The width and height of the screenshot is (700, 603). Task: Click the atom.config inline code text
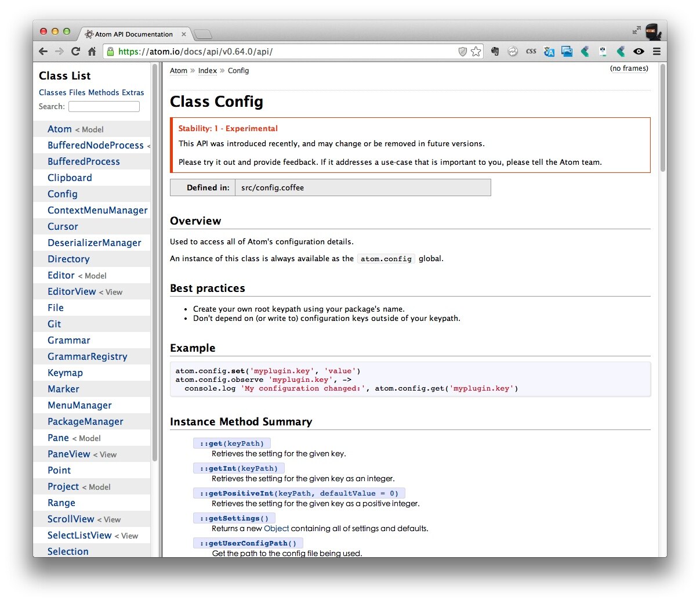click(x=386, y=259)
